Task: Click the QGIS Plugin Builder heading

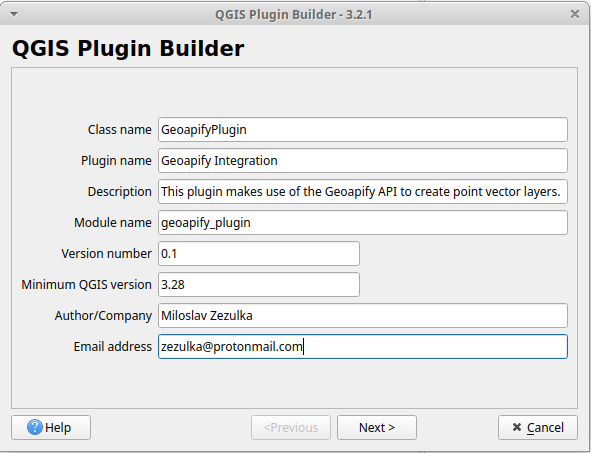Action: coord(128,48)
